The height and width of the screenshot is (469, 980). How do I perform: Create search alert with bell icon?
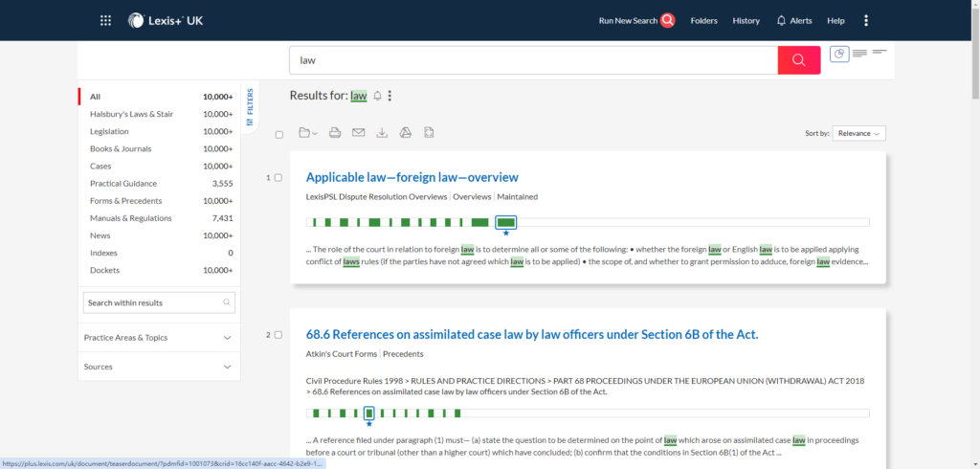377,96
